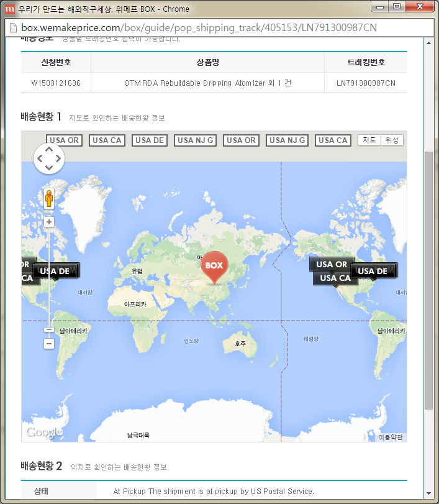
Task: Click USA CA marker on right map side
Action: click(335, 278)
